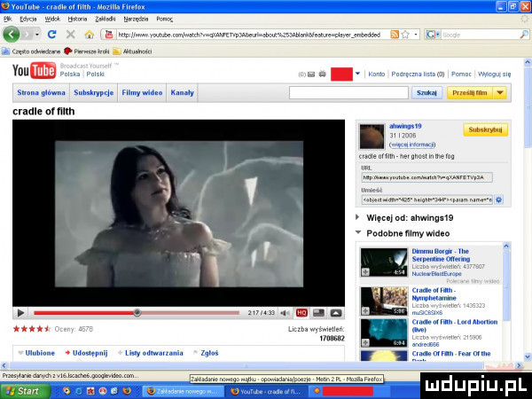Viewport: 532px width, 399px height.
Task: Open the Strona główna tab
Action: click(x=41, y=92)
